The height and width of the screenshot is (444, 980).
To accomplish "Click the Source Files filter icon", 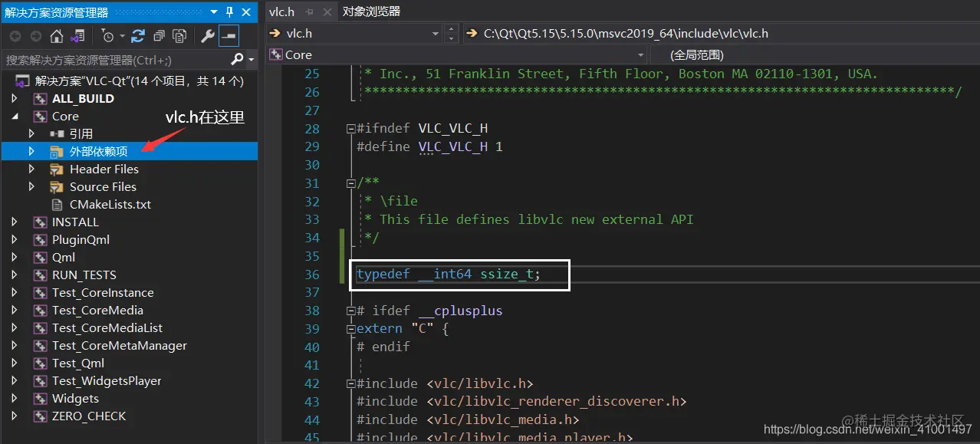I will (x=57, y=187).
